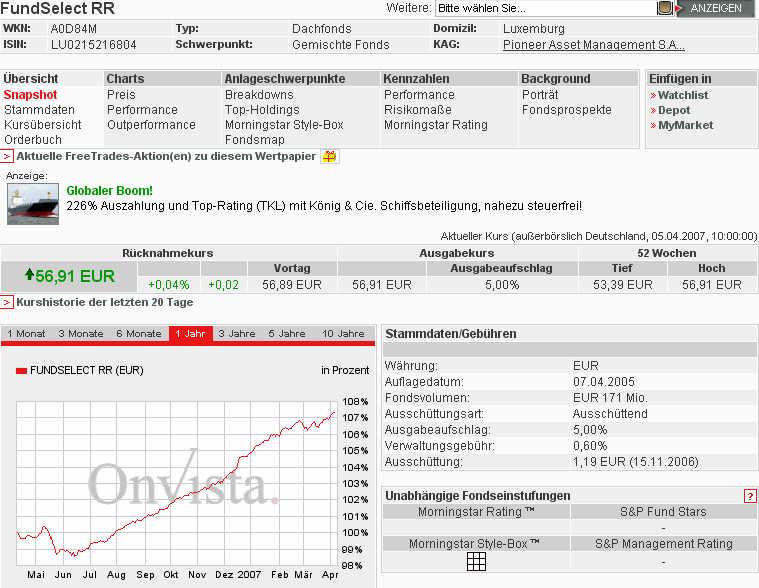Click the red help question mark icon
The width and height of the screenshot is (759, 588).
tap(750, 496)
